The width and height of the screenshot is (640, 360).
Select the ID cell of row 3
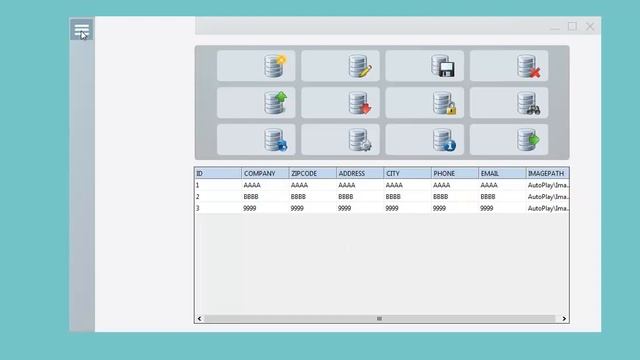pyautogui.click(x=218, y=208)
